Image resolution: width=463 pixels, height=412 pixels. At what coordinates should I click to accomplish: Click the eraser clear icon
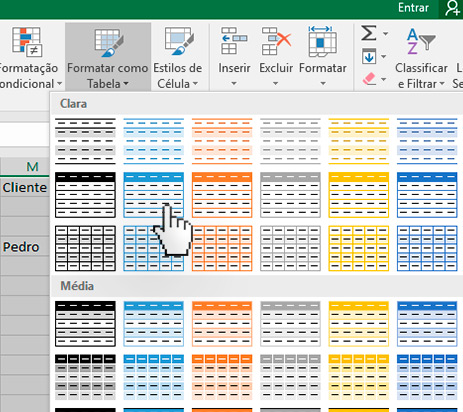[x=369, y=79]
